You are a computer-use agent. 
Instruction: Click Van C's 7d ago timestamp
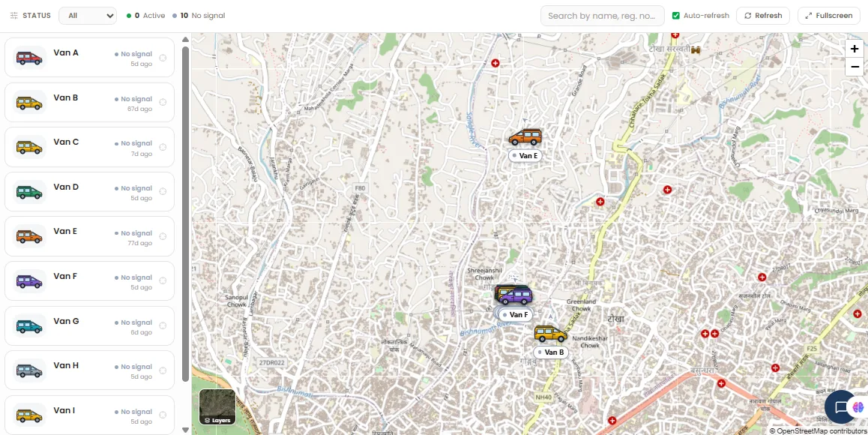pos(141,154)
